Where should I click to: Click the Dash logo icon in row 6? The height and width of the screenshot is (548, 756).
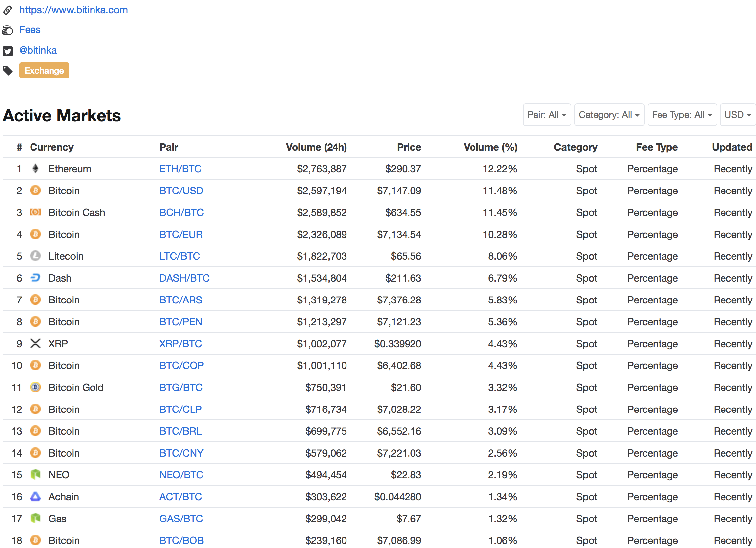[35, 278]
